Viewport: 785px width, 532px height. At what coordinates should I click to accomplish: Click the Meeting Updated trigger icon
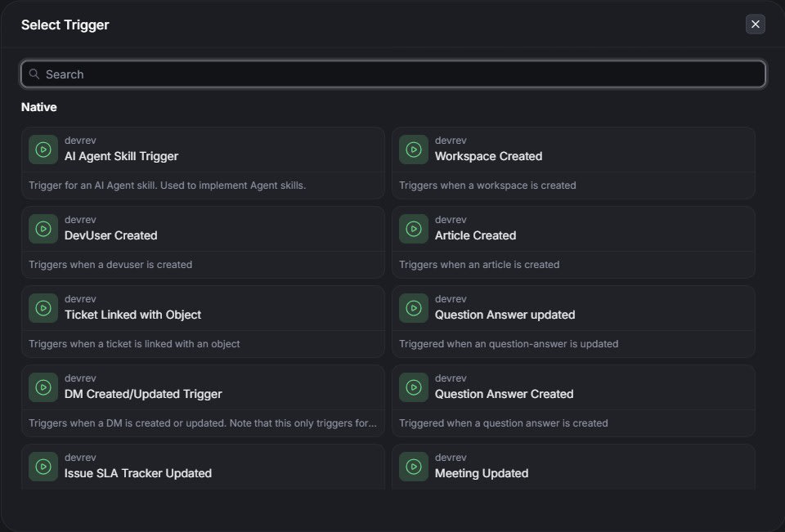414,467
